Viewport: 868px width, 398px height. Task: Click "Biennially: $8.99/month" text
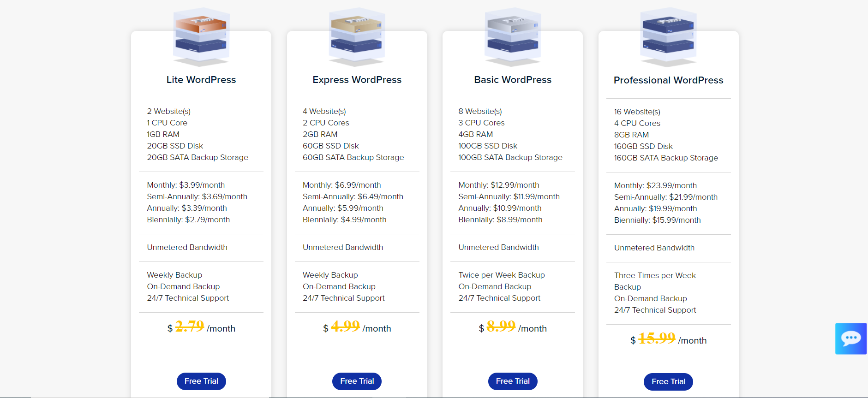click(x=500, y=220)
